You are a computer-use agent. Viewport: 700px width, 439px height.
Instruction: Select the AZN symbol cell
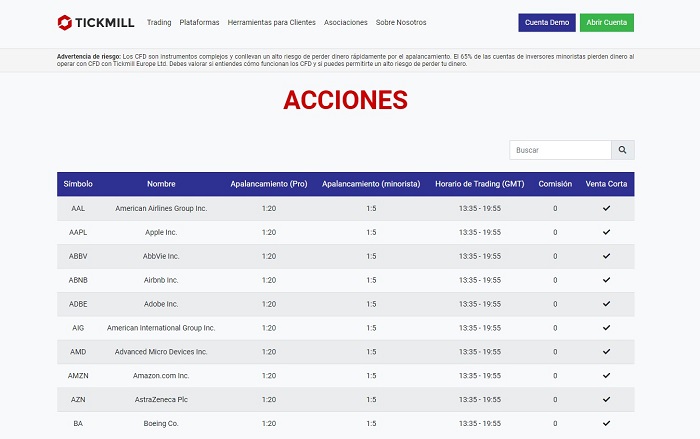tap(78, 400)
